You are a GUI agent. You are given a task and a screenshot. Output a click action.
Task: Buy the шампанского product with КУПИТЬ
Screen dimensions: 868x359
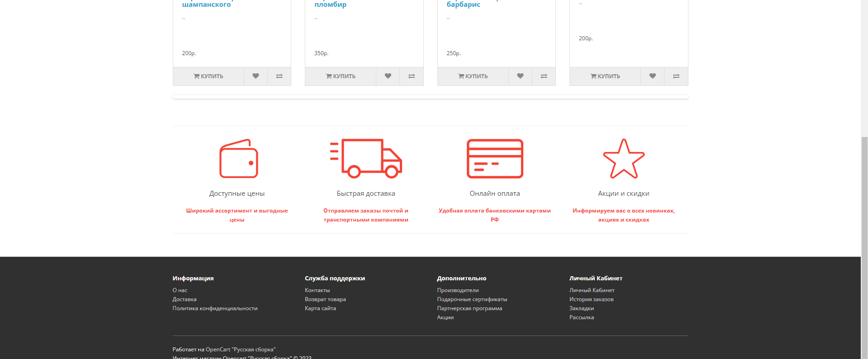[x=209, y=76]
